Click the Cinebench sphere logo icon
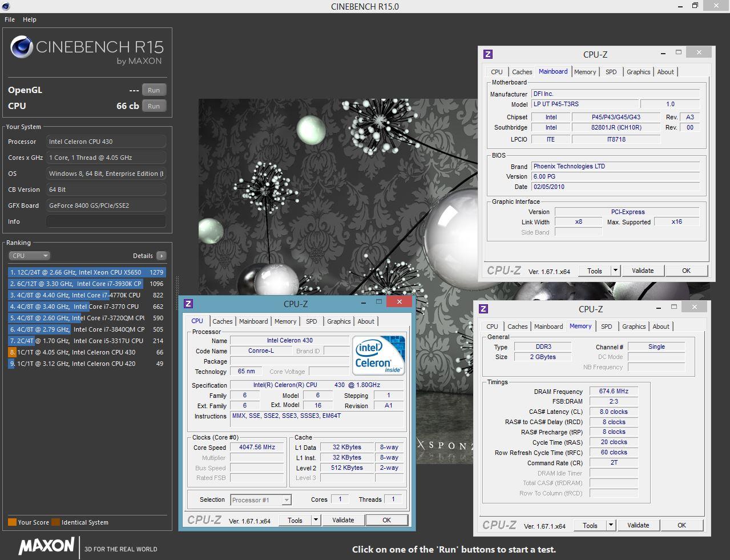 tap(22, 47)
